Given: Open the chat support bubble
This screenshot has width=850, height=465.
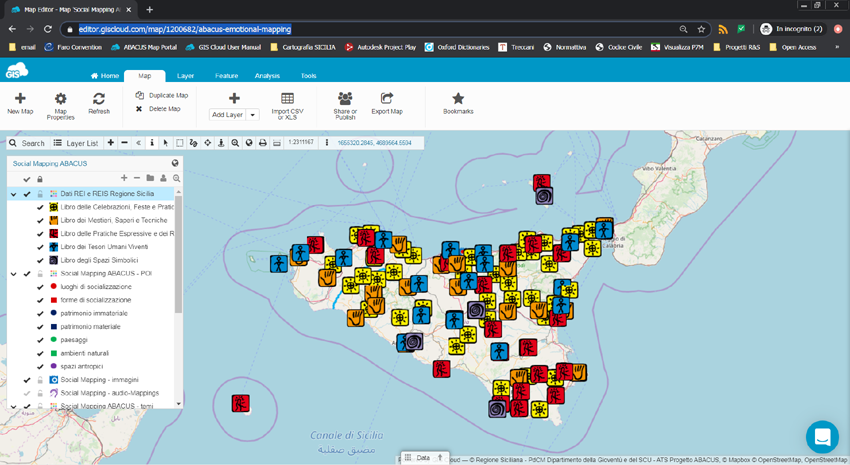Looking at the screenshot, I should pyautogui.click(x=822, y=437).
